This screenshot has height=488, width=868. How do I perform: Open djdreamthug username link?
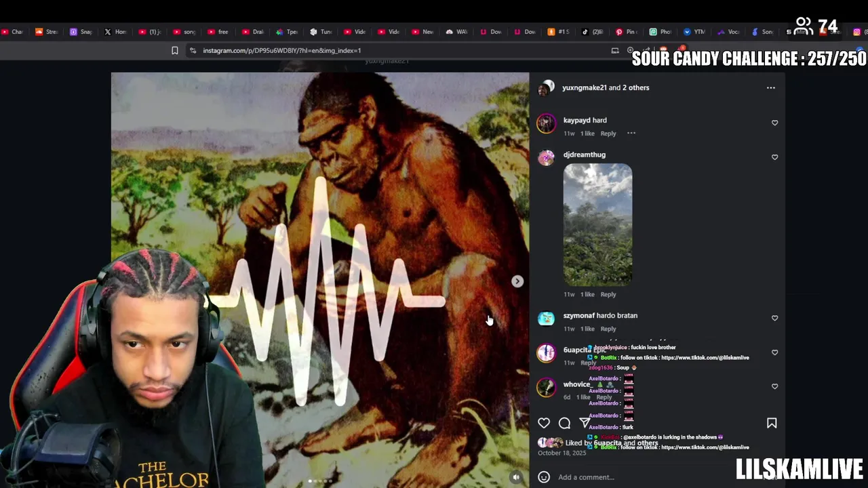[x=585, y=155]
